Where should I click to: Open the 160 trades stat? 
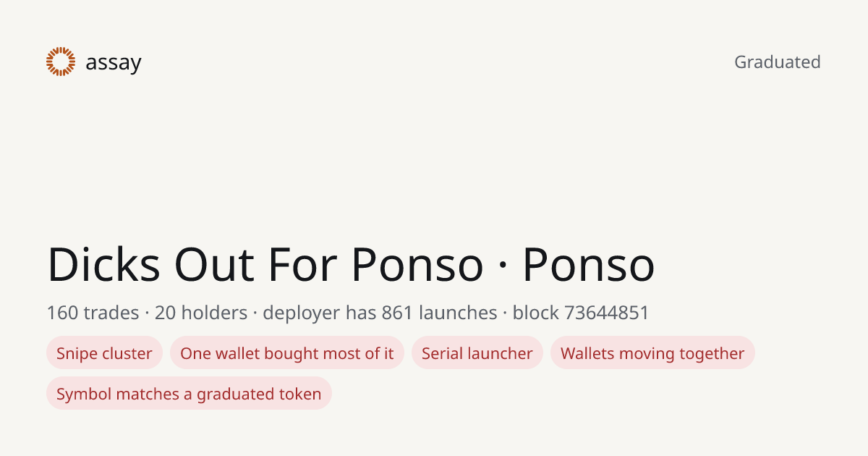(93, 313)
